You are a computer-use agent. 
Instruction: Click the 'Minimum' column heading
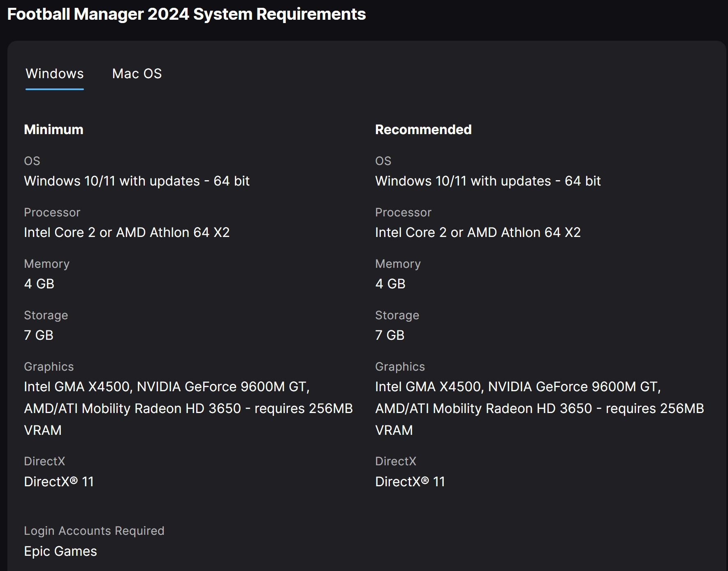(x=54, y=130)
